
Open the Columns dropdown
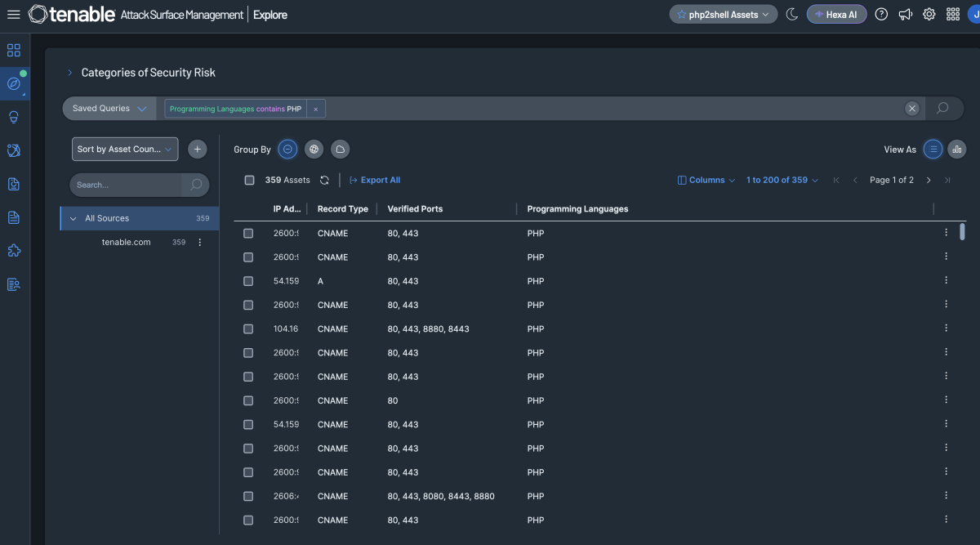(x=706, y=180)
